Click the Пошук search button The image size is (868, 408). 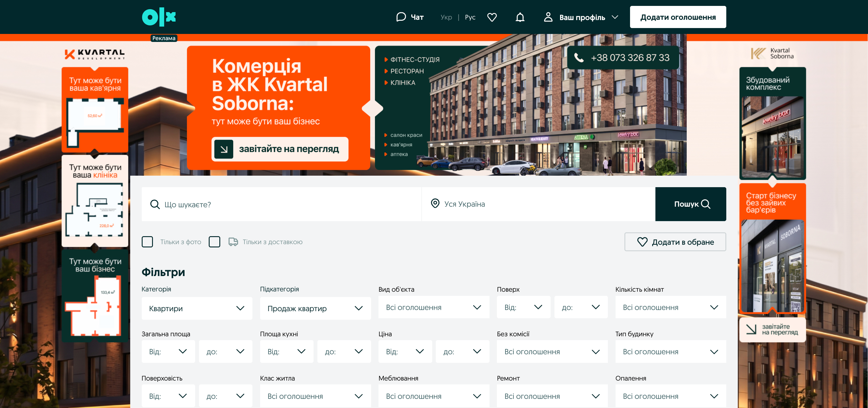pos(691,204)
